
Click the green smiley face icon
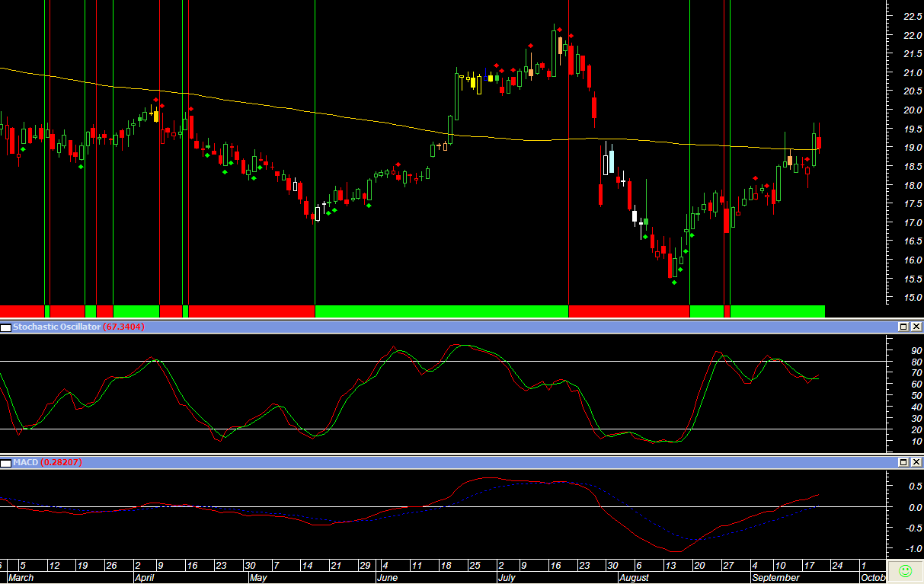point(905,570)
